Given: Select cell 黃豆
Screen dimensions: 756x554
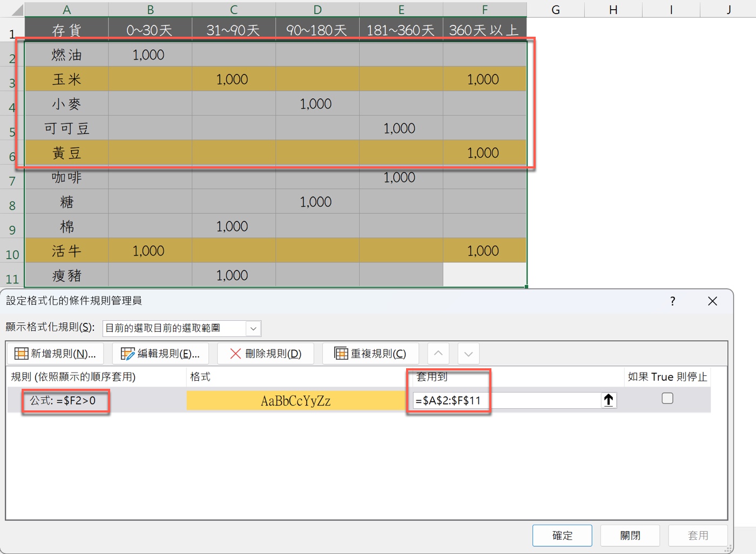Looking at the screenshot, I should point(66,153).
